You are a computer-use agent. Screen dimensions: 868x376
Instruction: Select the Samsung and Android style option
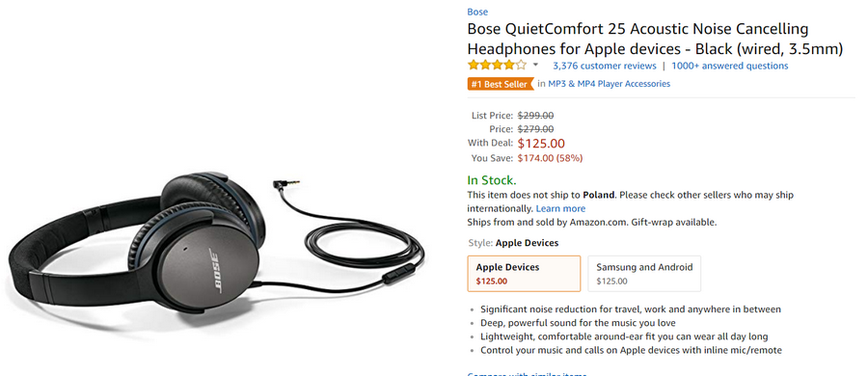point(644,273)
